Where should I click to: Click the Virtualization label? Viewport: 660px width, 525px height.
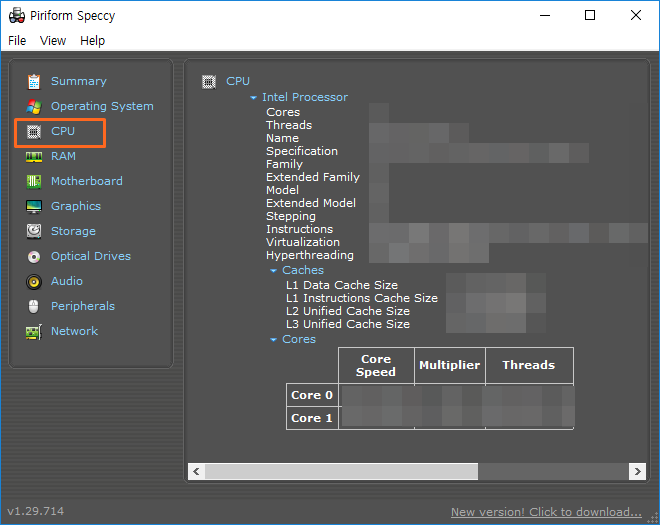303,243
